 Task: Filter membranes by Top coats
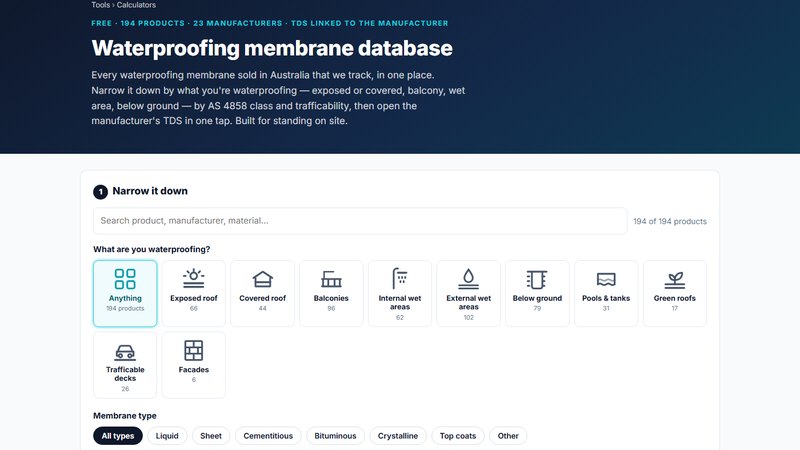(x=458, y=436)
